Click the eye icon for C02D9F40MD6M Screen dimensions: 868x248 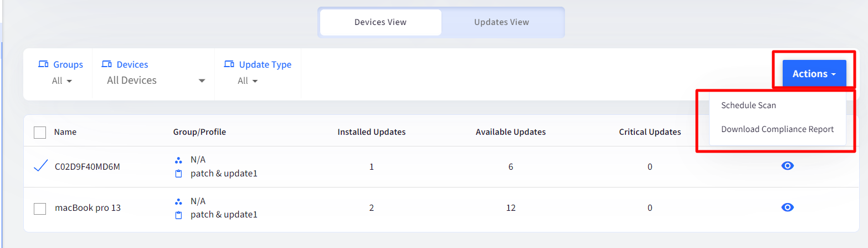pyautogui.click(x=787, y=166)
